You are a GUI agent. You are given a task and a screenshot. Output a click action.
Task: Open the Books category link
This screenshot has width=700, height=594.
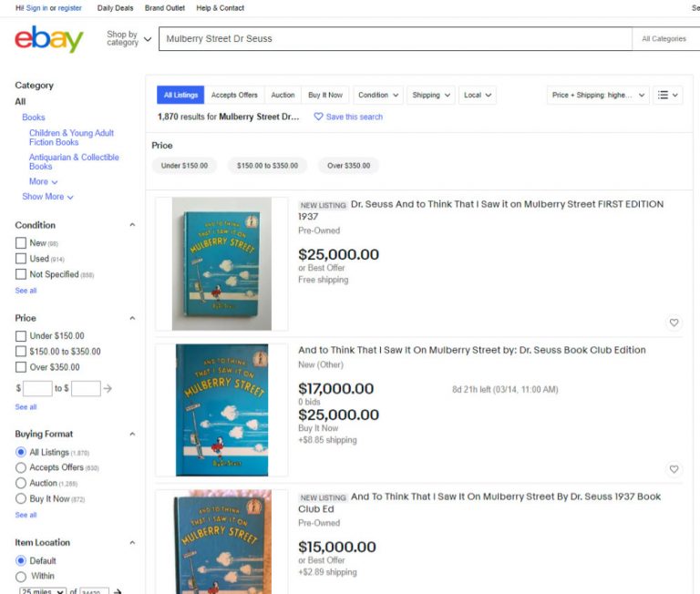[34, 118]
